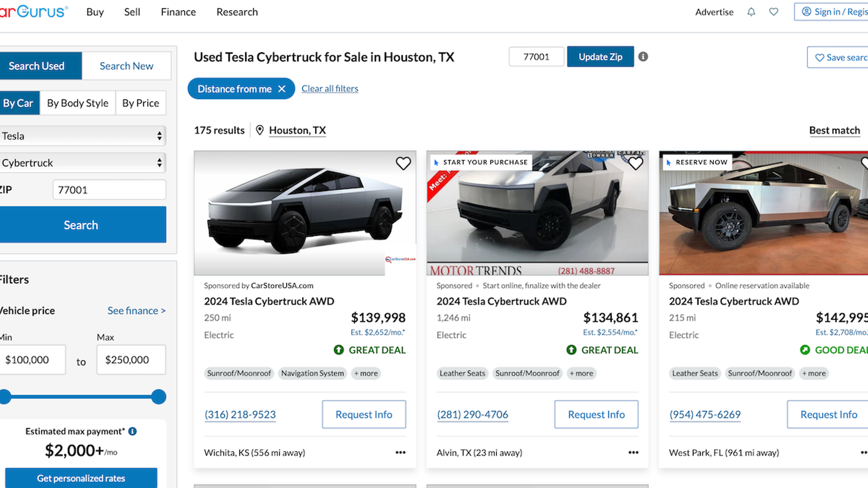
Task: Open the Cybertruck model dropdown
Action: click(x=82, y=163)
